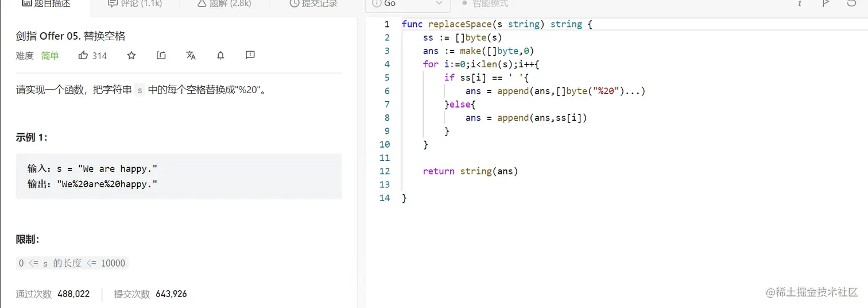
Task: Click the ans = append(ans,ss[i]) line
Action: click(526, 118)
